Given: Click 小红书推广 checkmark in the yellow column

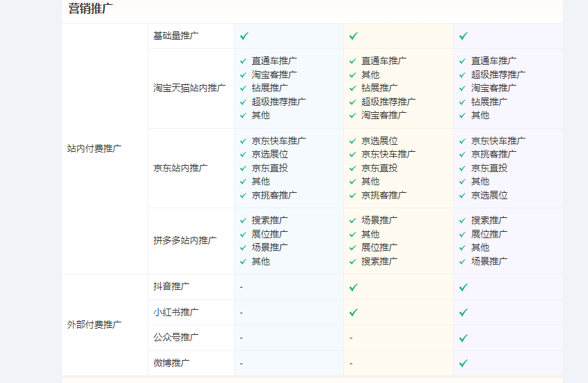Looking at the screenshot, I should click(x=353, y=313).
